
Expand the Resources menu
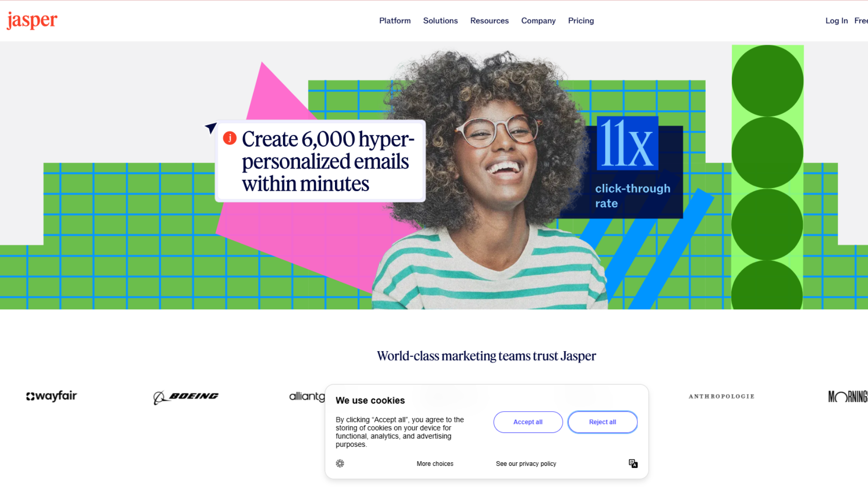click(489, 21)
